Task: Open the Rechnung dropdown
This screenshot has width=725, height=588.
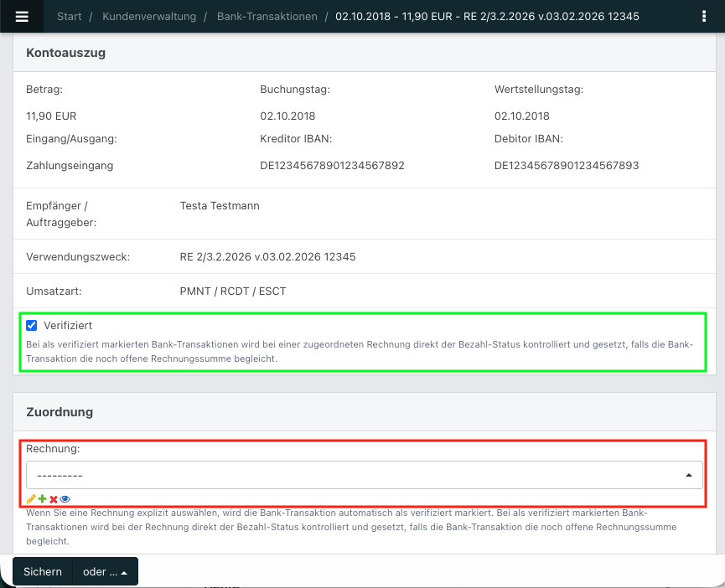Action: [x=365, y=475]
